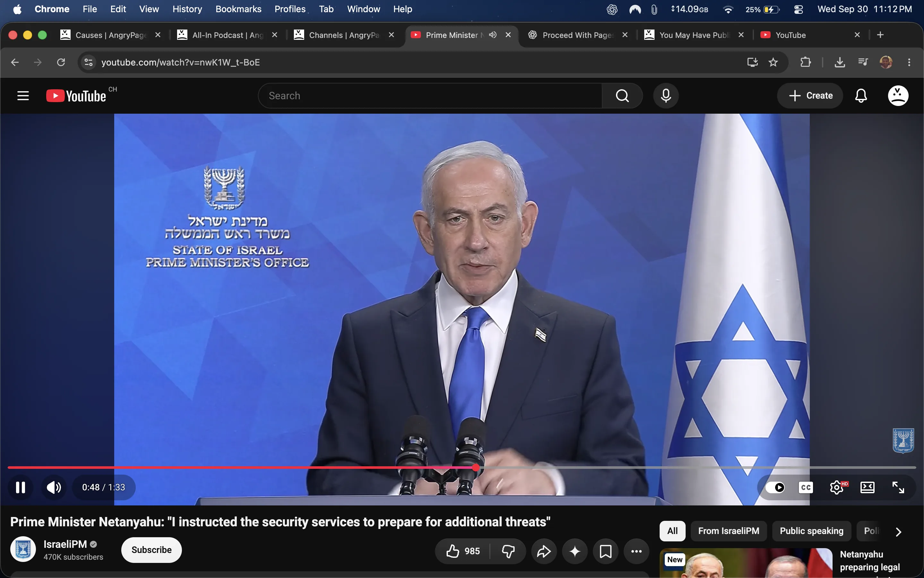Pause the playing video
Viewport: 924px width, 578px height.
(x=21, y=487)
